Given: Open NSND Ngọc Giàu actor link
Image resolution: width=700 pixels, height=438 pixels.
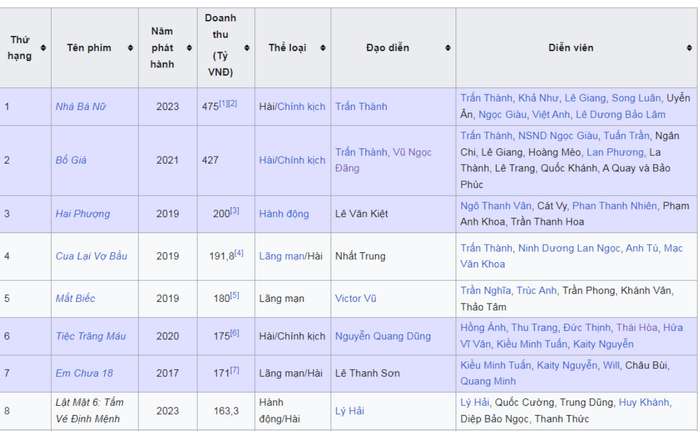Looking at the screenshot, I should pyautogui.click(x=558, y=136).
